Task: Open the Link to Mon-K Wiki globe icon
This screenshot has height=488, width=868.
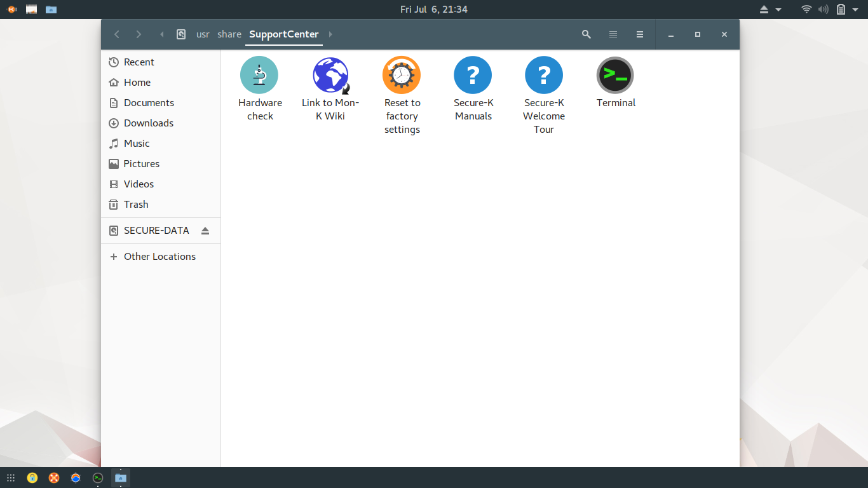Action: tap(330, 75)
